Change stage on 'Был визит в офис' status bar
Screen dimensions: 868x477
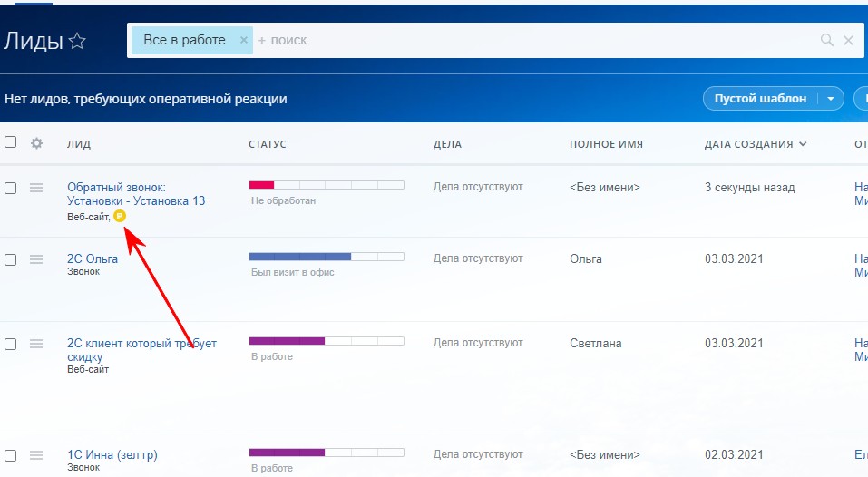pos(327,257)
